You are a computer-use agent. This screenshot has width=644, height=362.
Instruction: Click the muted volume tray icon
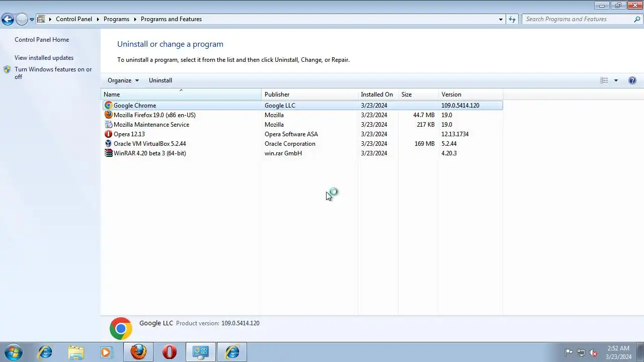(593, 352)
